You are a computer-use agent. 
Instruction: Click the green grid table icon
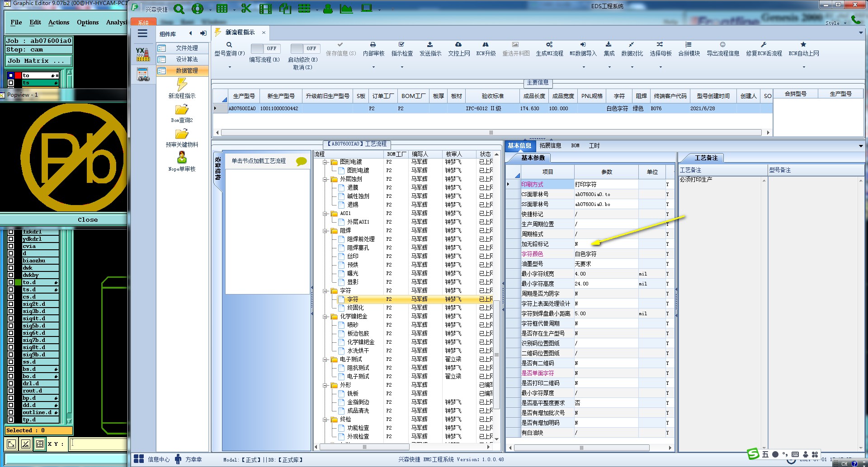click(222, 9)
